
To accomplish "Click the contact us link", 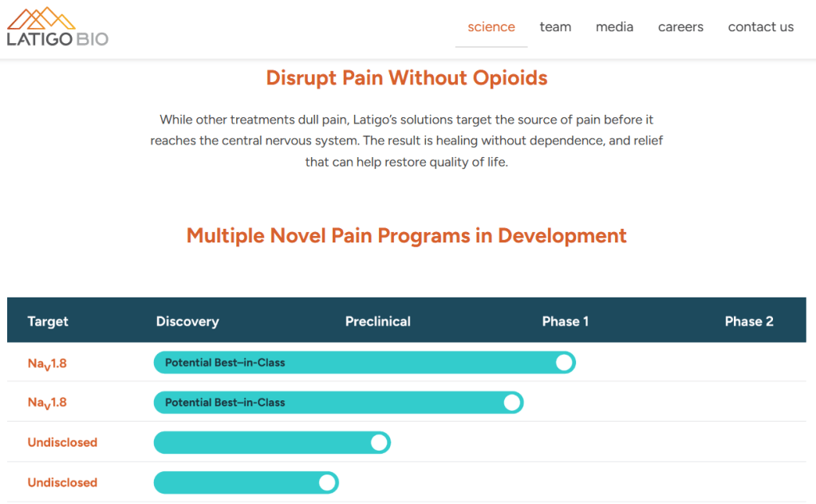I will point(760,27).
